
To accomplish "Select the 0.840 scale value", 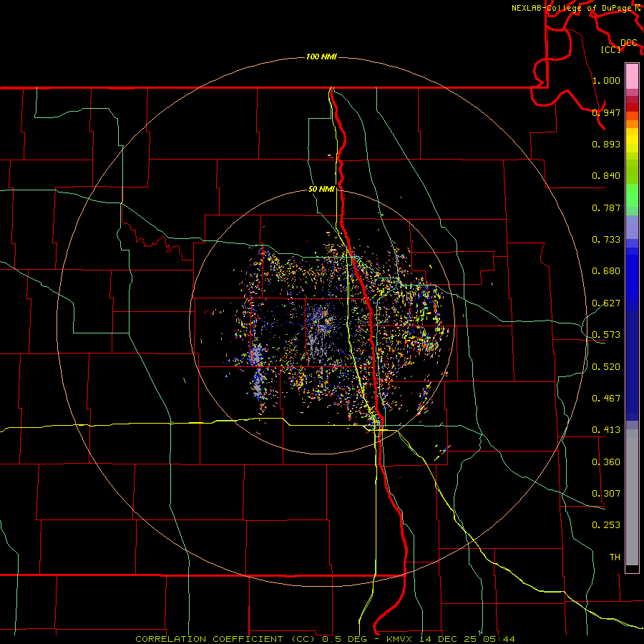I will 606,176.
